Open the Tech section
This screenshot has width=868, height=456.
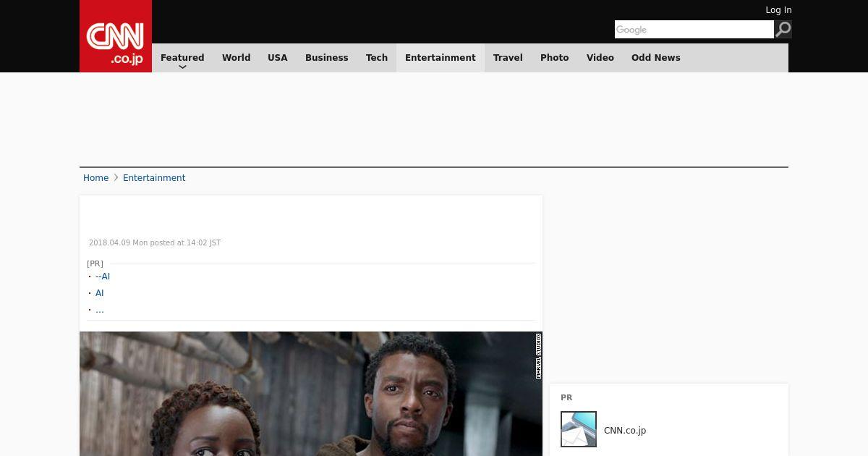point(377,58)
